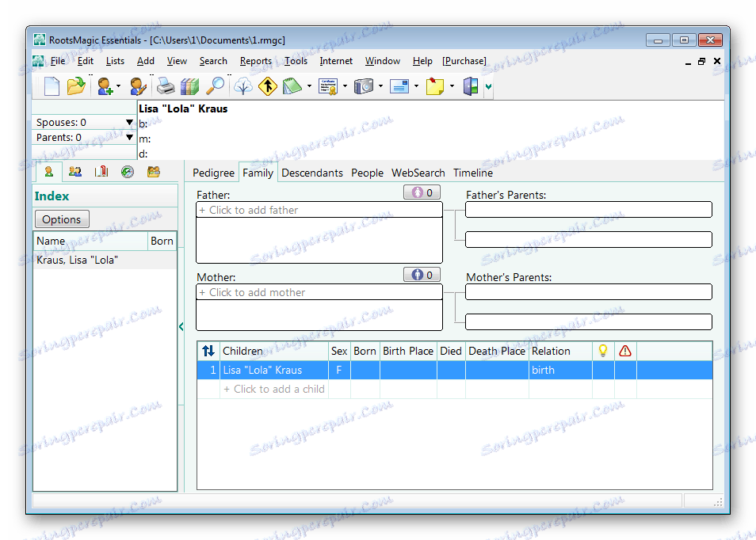Click the lightbulb hints column header
Image resolution: width=756 pixels, height=540 pixels.
pos(603,351)
